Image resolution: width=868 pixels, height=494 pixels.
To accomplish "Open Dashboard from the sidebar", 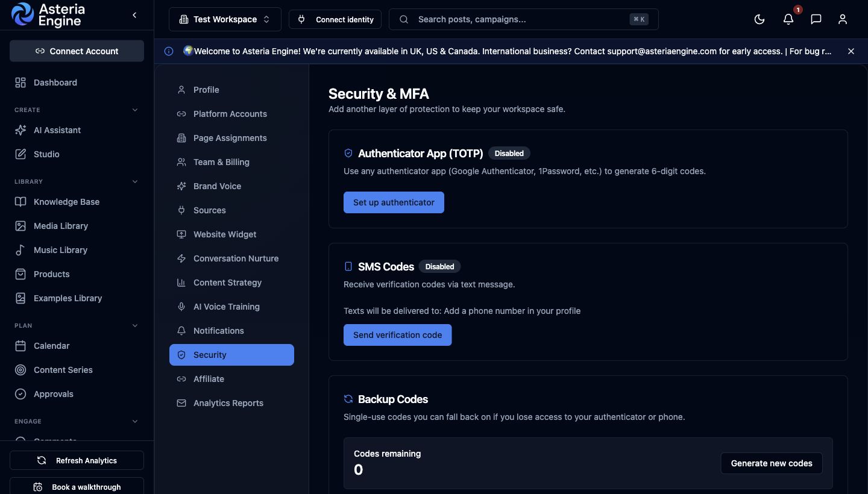I will (77, 83).
